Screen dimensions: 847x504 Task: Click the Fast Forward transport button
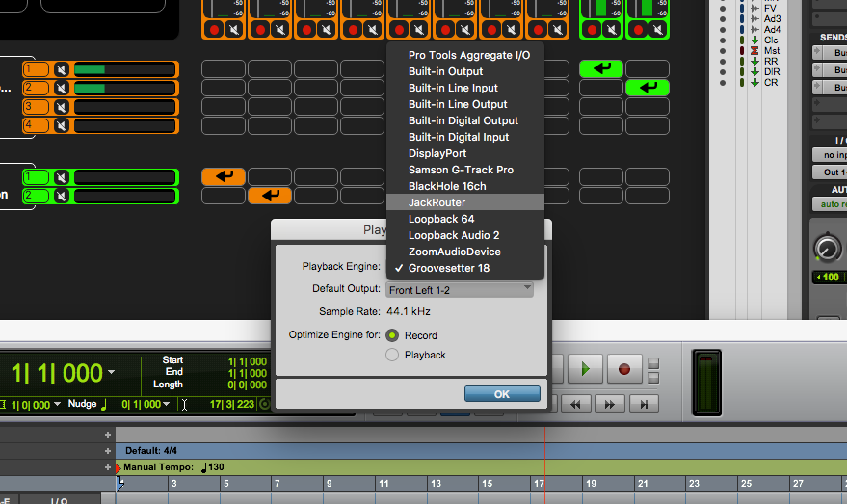(609, 404)
